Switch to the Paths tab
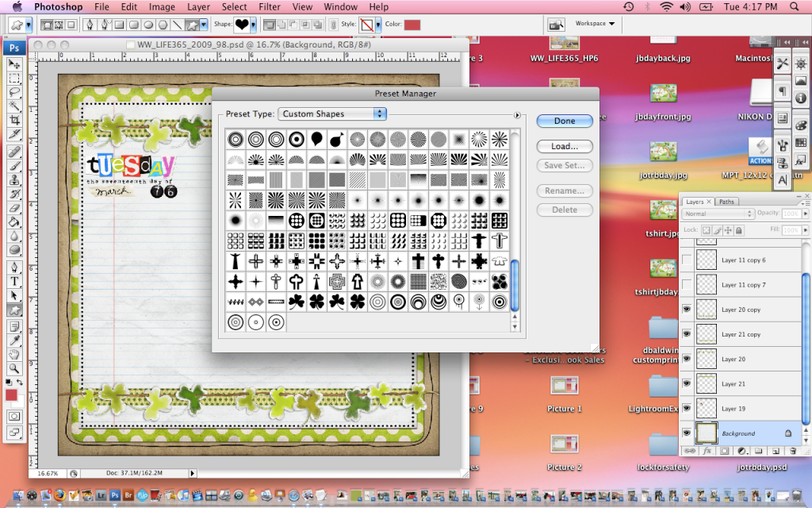The image size is (812, 508). coord(727,202)
